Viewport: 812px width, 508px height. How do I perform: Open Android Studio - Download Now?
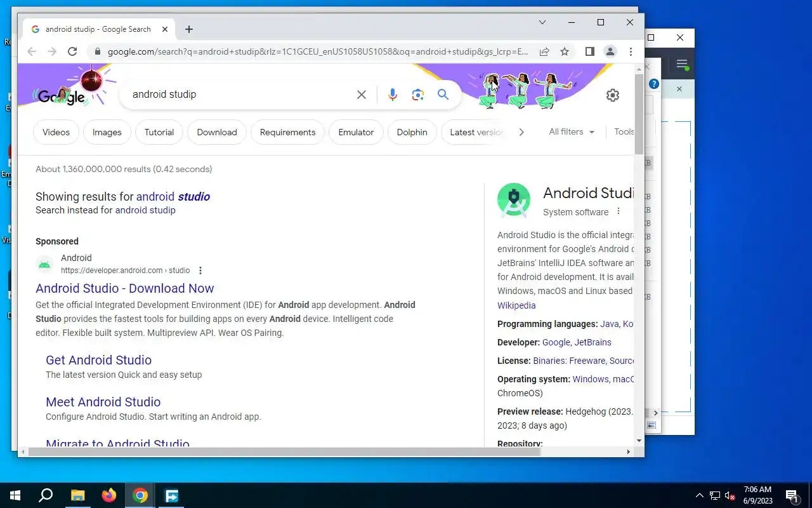click(125, 288)
